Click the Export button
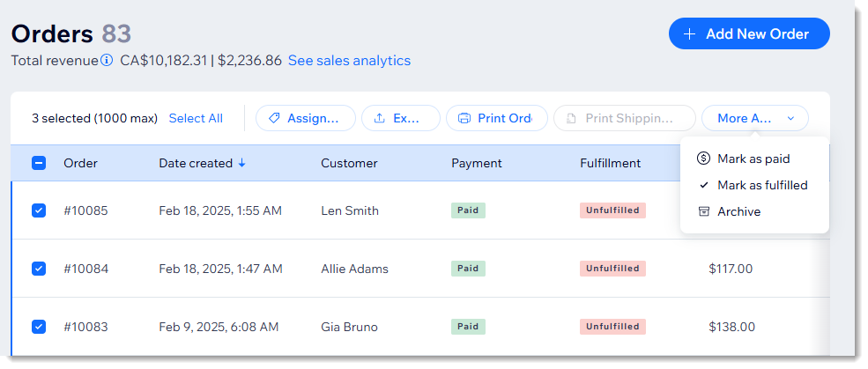Screen dimensions: 868x369 [401, 118]
